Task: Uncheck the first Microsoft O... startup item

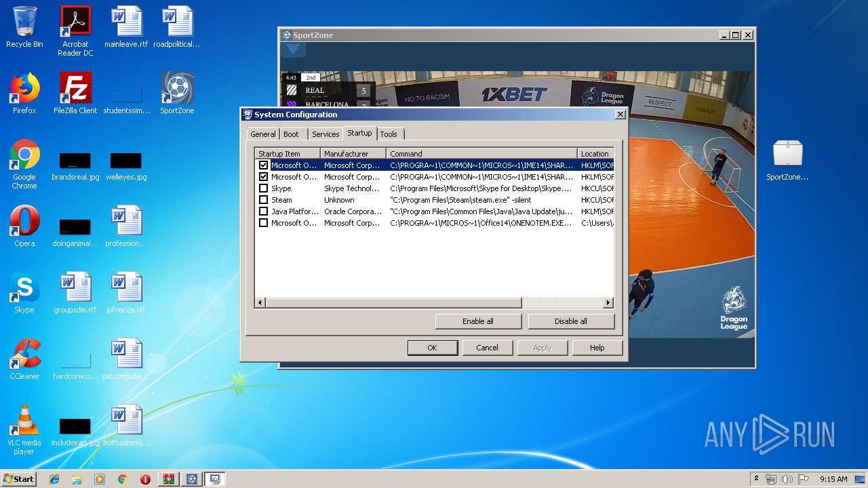Action: click(263, 165)
